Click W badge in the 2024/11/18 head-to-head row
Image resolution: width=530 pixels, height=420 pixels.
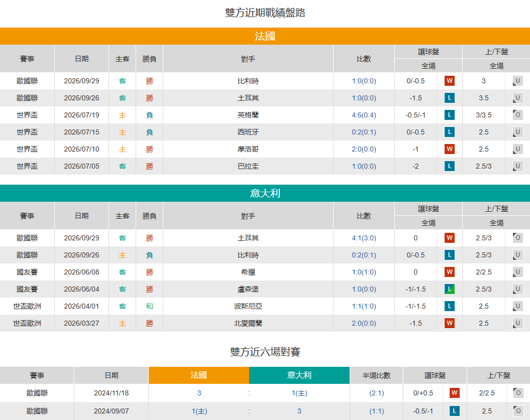454,393
